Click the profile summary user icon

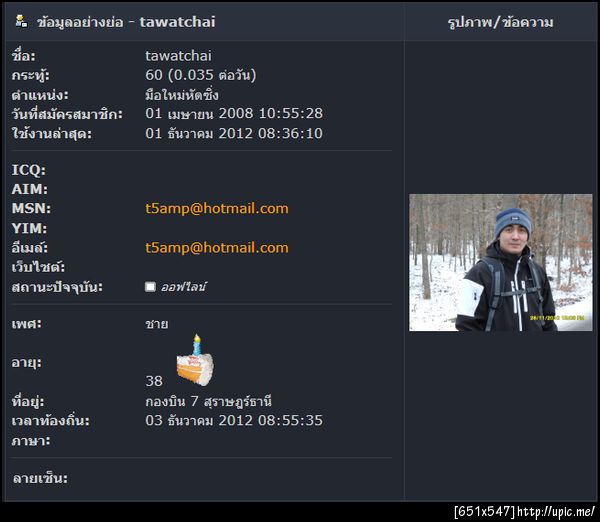(x=21, y=21)
